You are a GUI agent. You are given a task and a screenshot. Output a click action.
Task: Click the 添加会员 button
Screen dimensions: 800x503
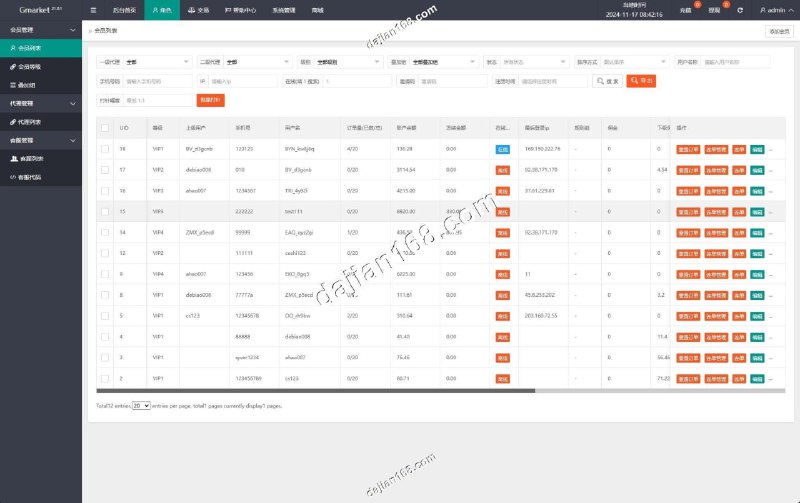[779, 31]
